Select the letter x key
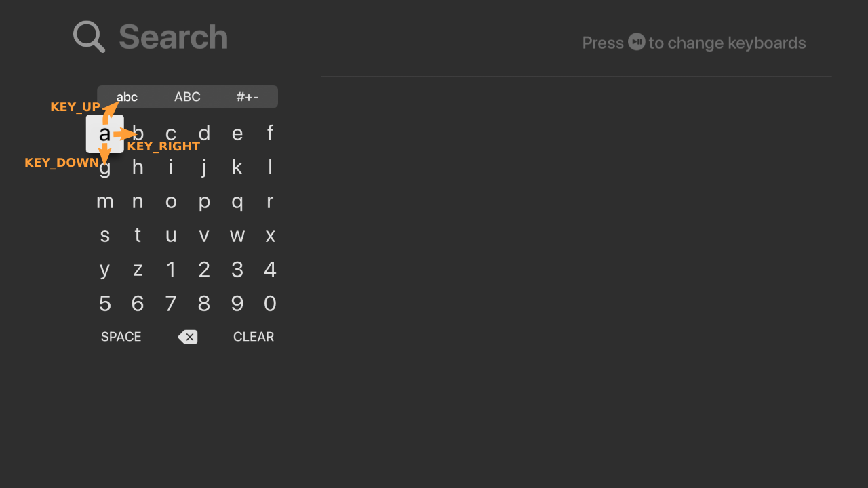The height and width of the screenshot is (488, 868). click(270, 235)
